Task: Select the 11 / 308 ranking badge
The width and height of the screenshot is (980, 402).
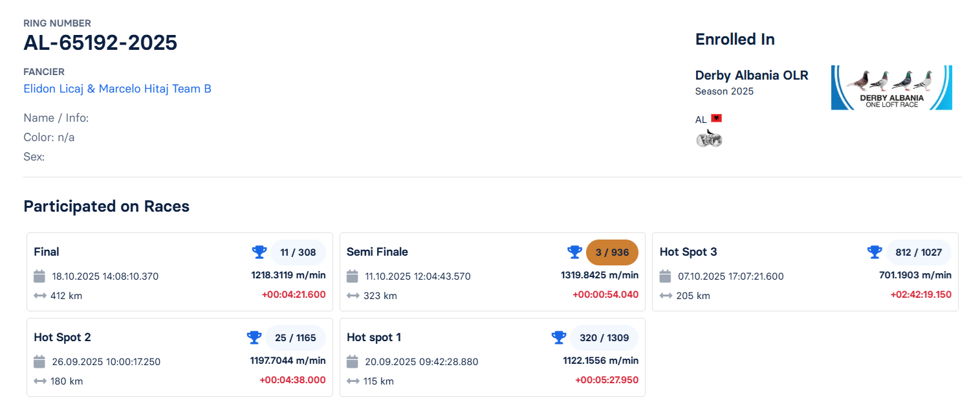Action: point(298,252)
